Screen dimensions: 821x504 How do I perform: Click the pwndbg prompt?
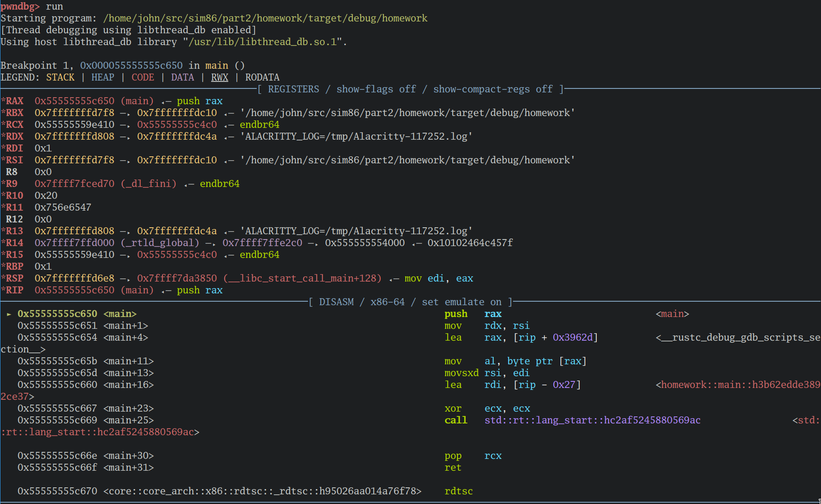coord(20,6)
